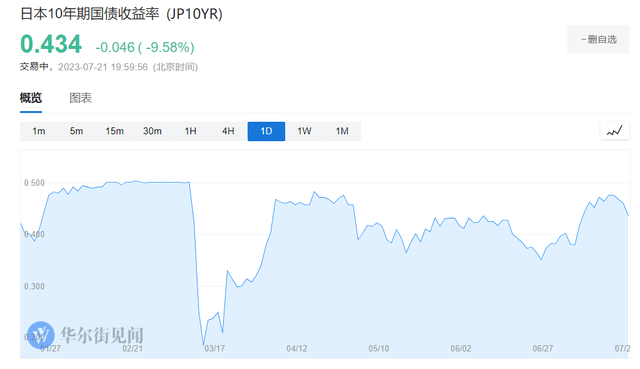
Task: Choose the 4H timeframe
Action: (228, 131)
